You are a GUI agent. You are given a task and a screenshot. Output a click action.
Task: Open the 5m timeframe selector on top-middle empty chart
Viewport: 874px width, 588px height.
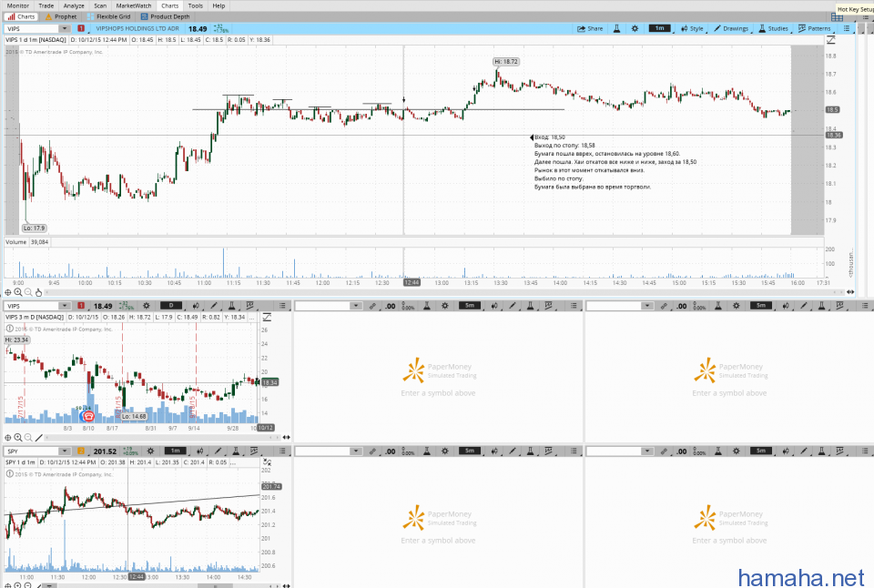[470, 306]
